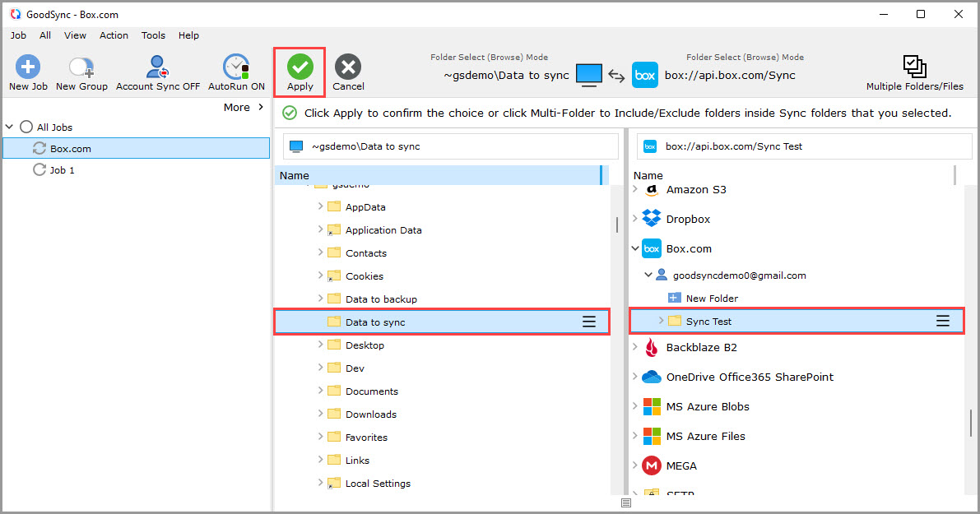Click the New Group toolbar icon
The width and height of the screenshot is (980, 514).
81,66
